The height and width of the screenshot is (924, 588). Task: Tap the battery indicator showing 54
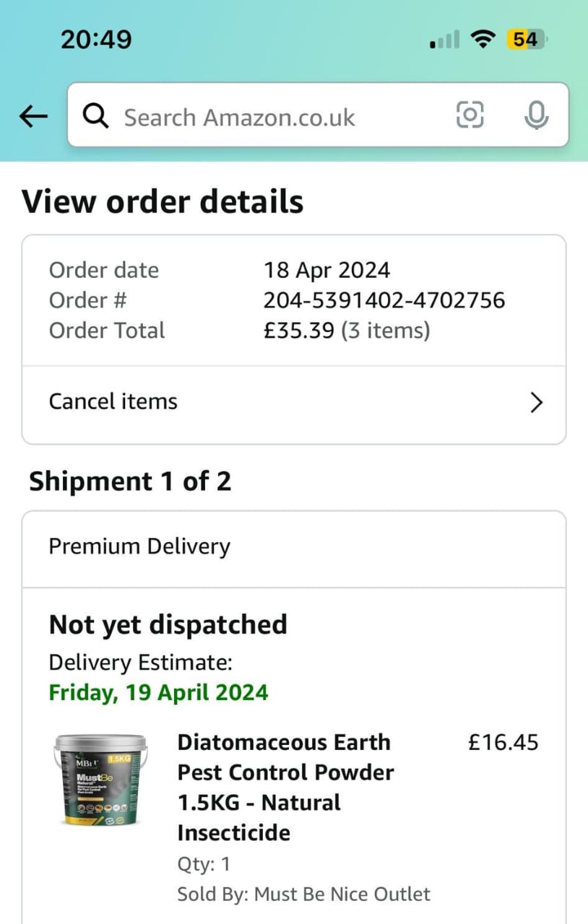(x=528, y=39)
